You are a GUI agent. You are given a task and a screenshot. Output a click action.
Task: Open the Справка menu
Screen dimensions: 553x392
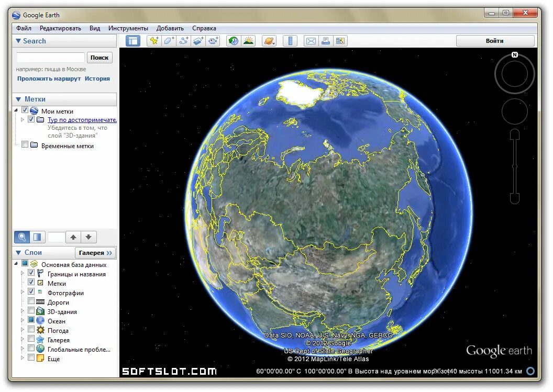click(x=204, y=28)
